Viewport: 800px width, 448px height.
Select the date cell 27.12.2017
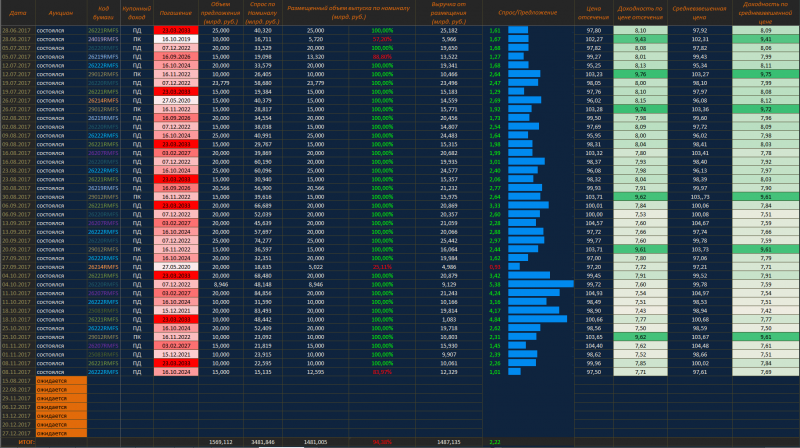pos(17,432)
